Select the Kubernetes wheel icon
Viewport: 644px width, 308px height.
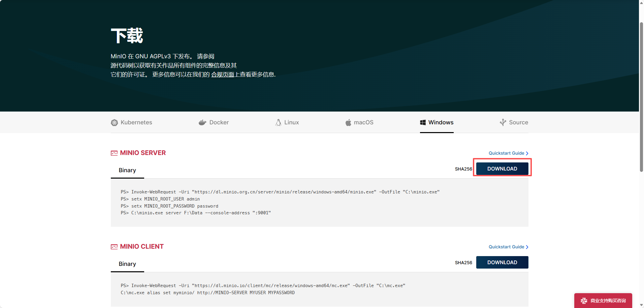pyautogui.click(x=115, y=123)
